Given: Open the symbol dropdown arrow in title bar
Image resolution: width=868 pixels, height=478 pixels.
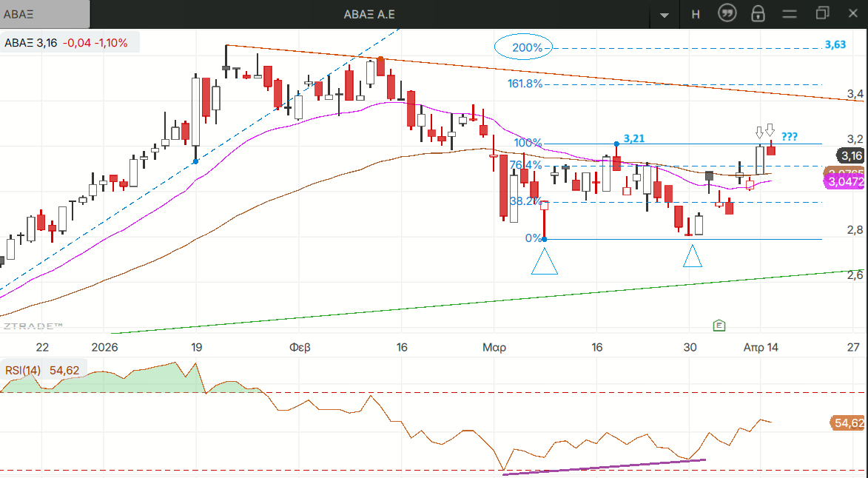Looking at the screenshot, I should click(664, 14).
